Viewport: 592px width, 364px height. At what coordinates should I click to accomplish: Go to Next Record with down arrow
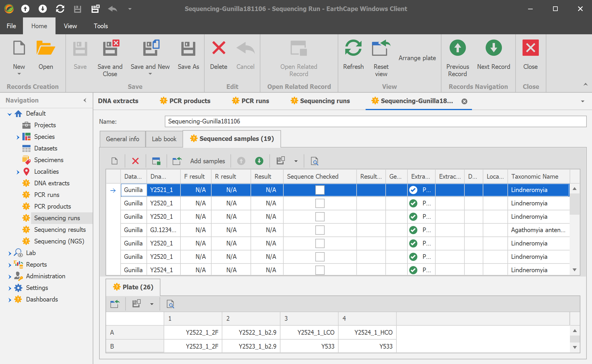point(493,48)
